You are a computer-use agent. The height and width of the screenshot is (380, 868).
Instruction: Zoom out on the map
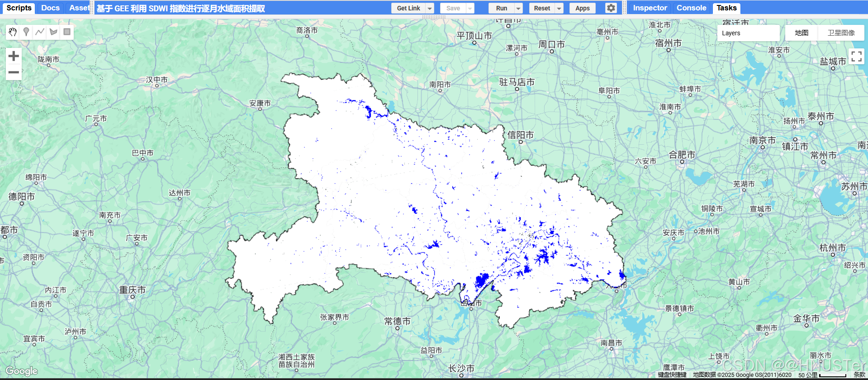14,72
